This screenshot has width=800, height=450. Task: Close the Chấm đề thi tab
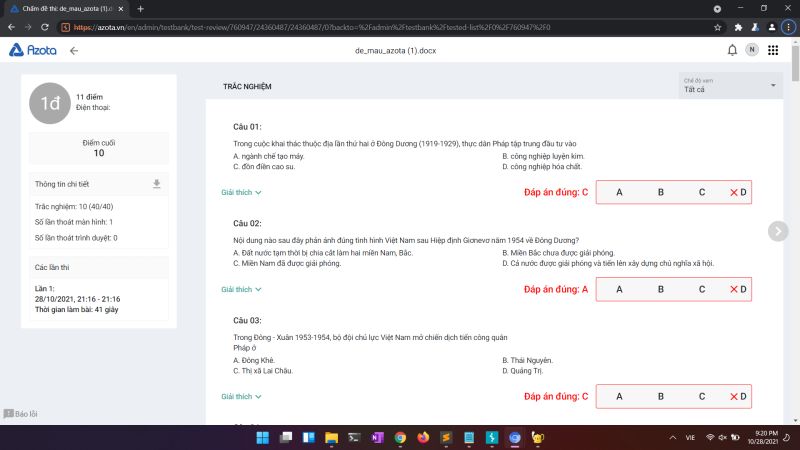pos(121,9)
